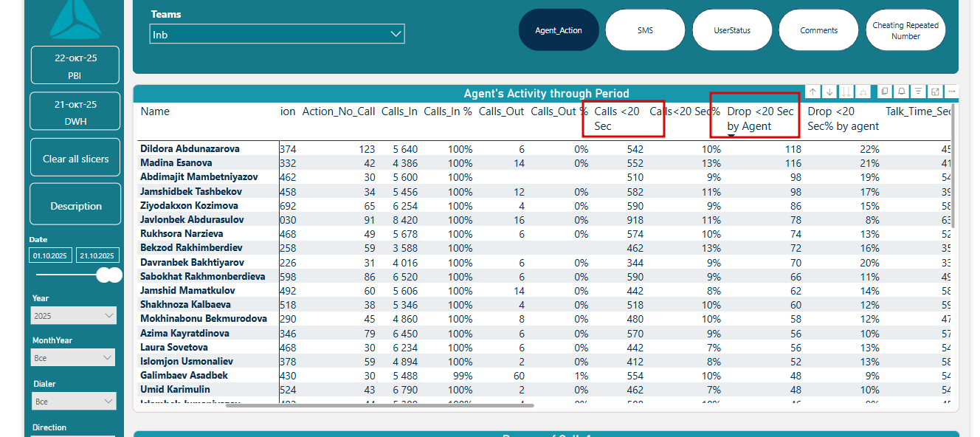
Task: Open the Year dropdown showing 2025
Action: tap(73, 316)
